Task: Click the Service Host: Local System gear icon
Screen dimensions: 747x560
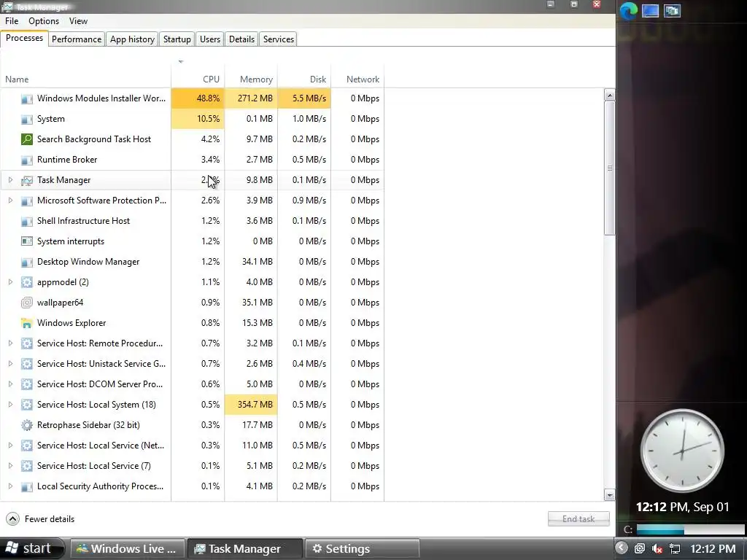Action: pyautogui.click(x=27, y=405)
